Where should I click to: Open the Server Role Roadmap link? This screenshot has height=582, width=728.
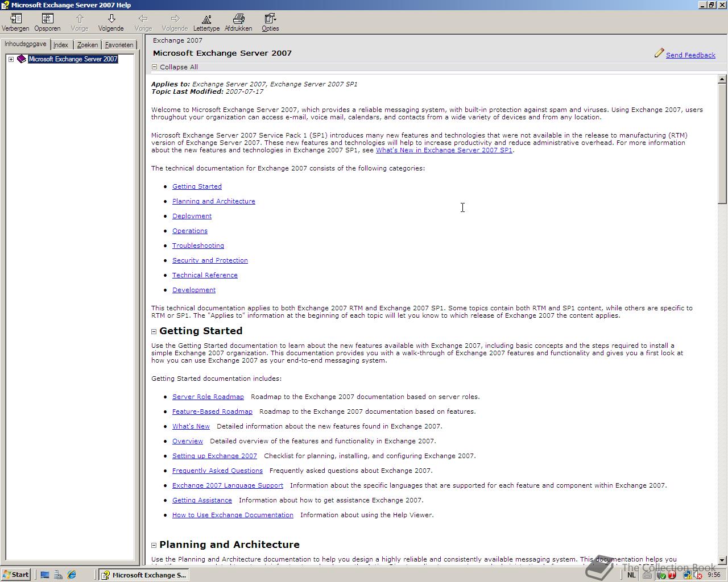[x=208, y=397]
